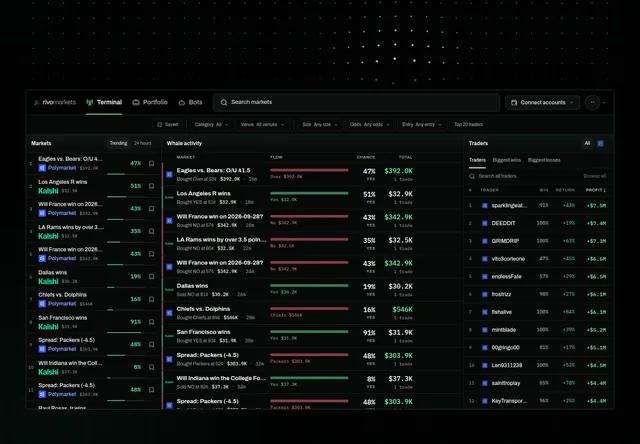Click Kalshi logo under San Francisco wins

[48, 326]
